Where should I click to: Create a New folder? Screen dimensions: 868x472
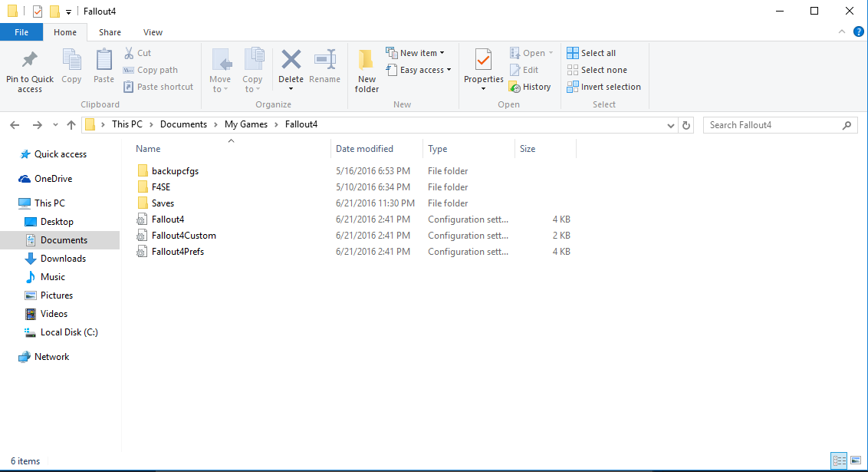367,71
